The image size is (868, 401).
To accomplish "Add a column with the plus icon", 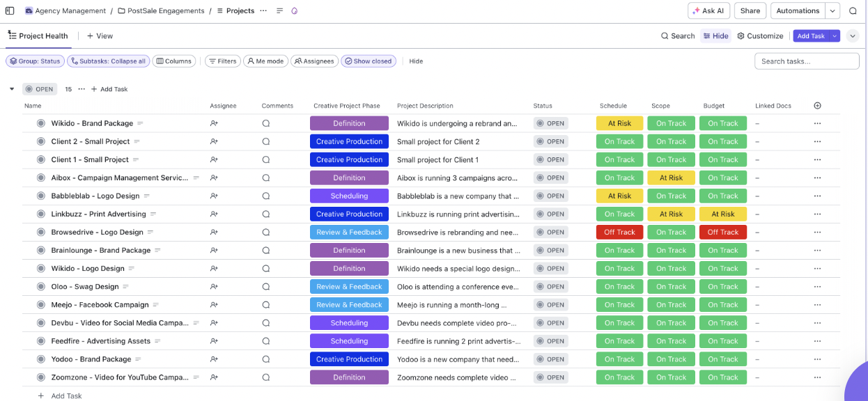I will [817, 106].
